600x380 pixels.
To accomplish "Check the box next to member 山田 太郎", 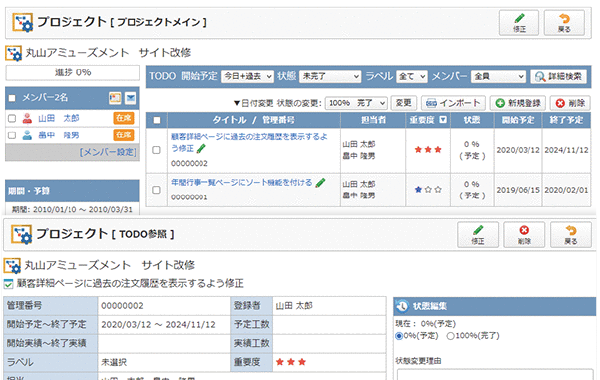I will (x=12, y=118).
